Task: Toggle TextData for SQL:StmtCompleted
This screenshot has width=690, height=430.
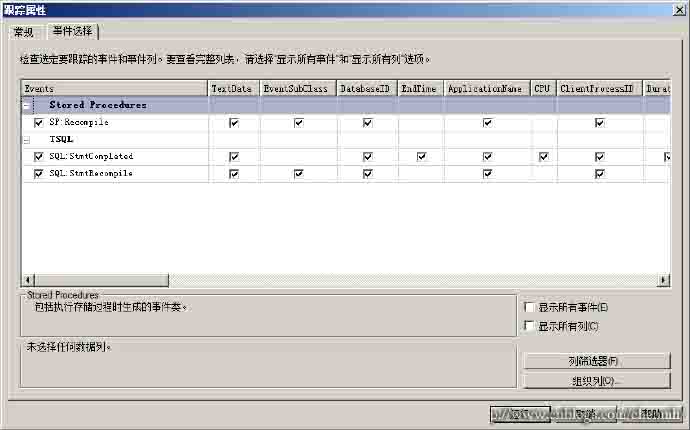Action: (234, 156)
